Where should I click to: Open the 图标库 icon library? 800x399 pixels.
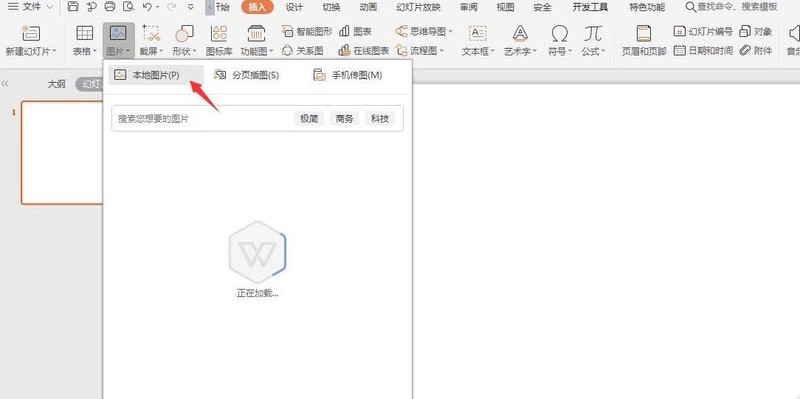pyautogui.click(x=219, y=40)
